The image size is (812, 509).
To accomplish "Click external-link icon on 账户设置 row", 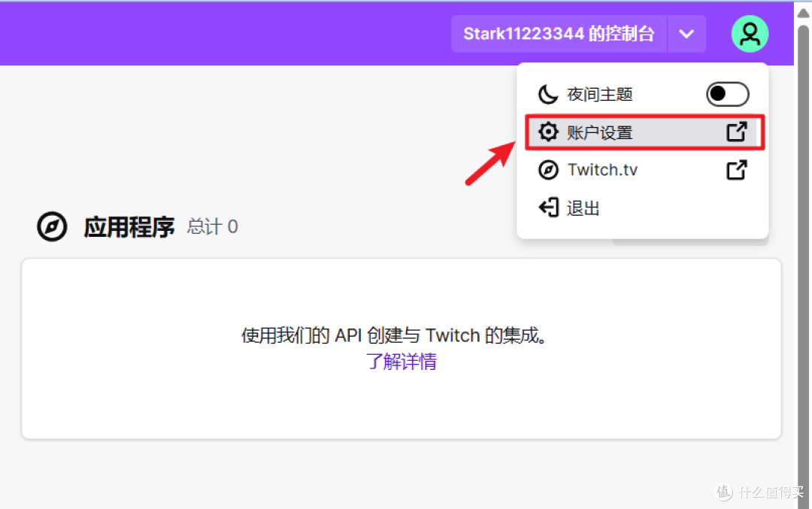I will point(736,132).
